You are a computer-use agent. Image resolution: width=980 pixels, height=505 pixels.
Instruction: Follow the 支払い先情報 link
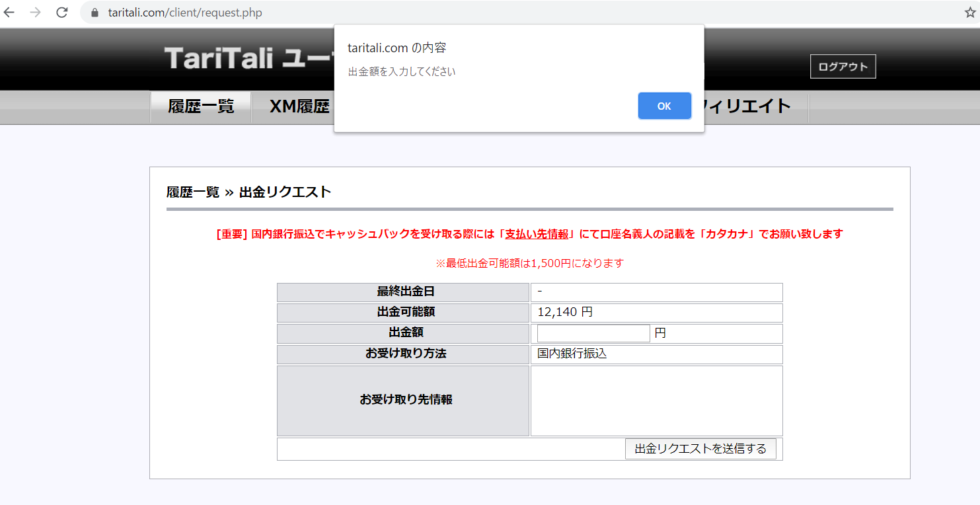[x=536, y=234]
